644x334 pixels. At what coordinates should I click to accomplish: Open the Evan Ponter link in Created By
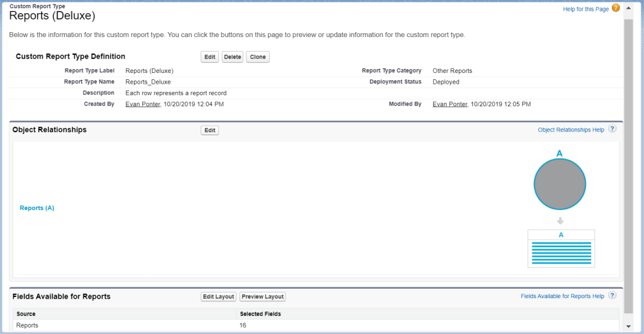tap(143, 104)
